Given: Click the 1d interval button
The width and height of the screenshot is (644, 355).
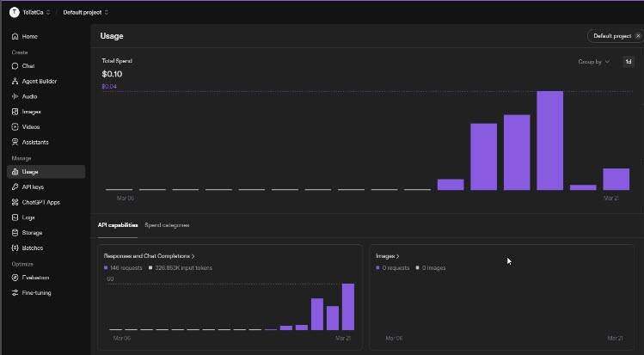Looking at the screenshot, I should (x=628, y=62).
